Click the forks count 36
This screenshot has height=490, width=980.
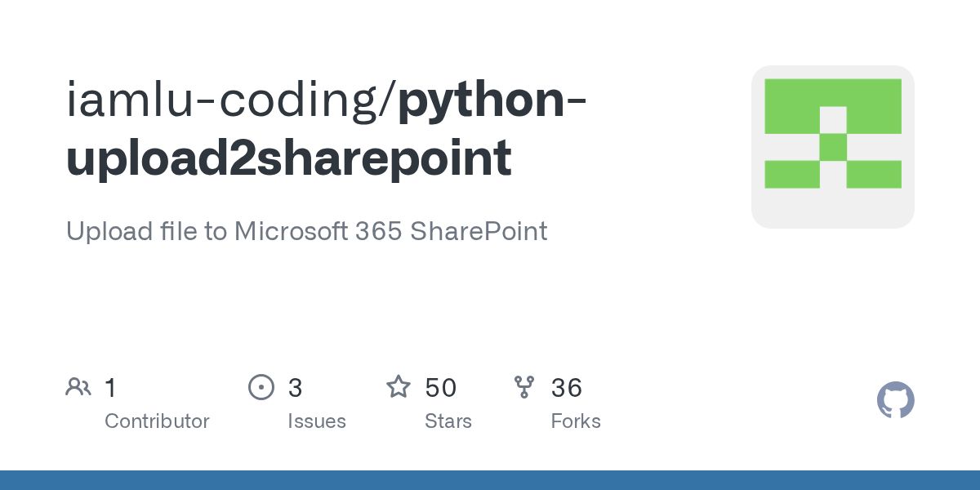[566, 387]
